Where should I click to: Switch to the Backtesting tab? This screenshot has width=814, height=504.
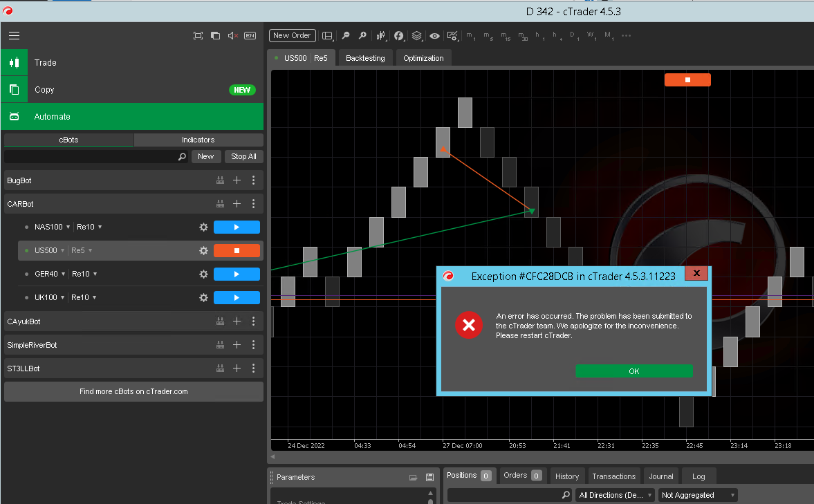(365, 58)
